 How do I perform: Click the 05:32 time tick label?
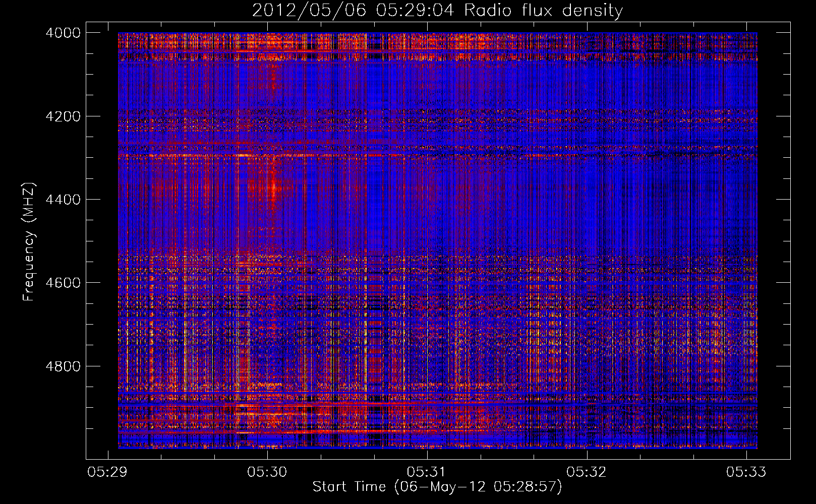587,472
